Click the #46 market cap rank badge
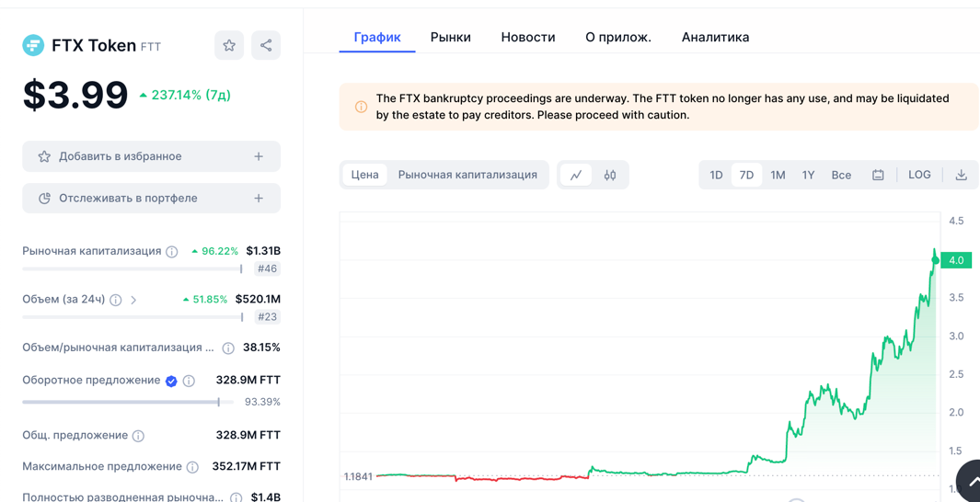Viewport: 980px width, 502px height. click(x=268, y=269)
